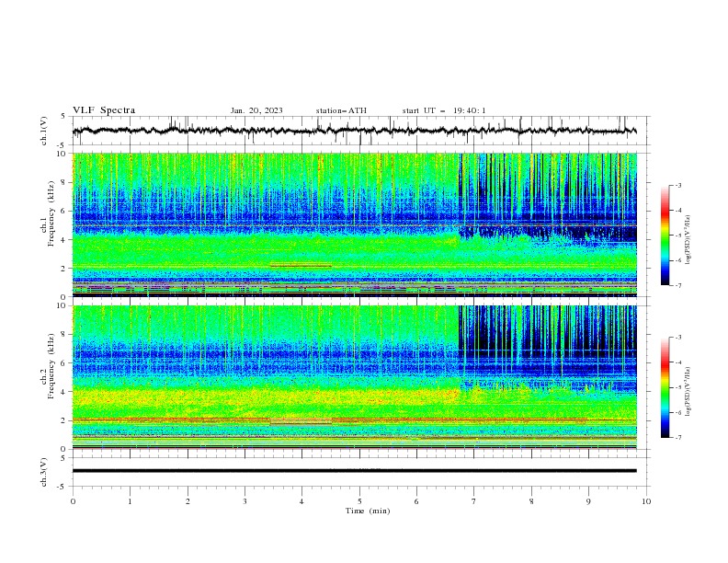Screen dimensions: 728x563
Task: Click the ch.2 spectrogram plot
Action: point(354,377)
